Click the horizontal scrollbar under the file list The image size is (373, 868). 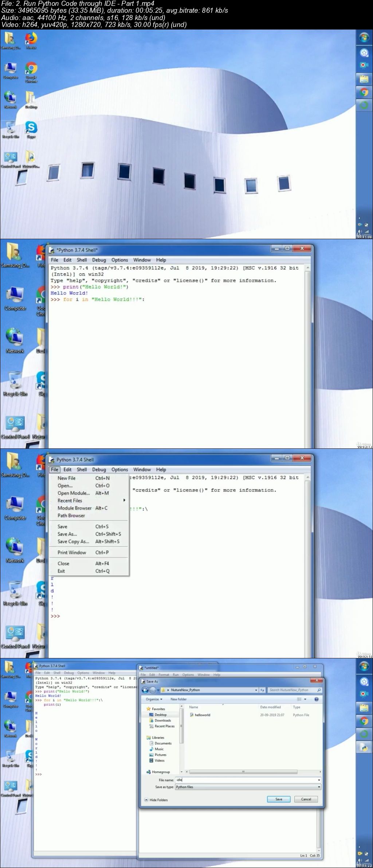(243, 772)
